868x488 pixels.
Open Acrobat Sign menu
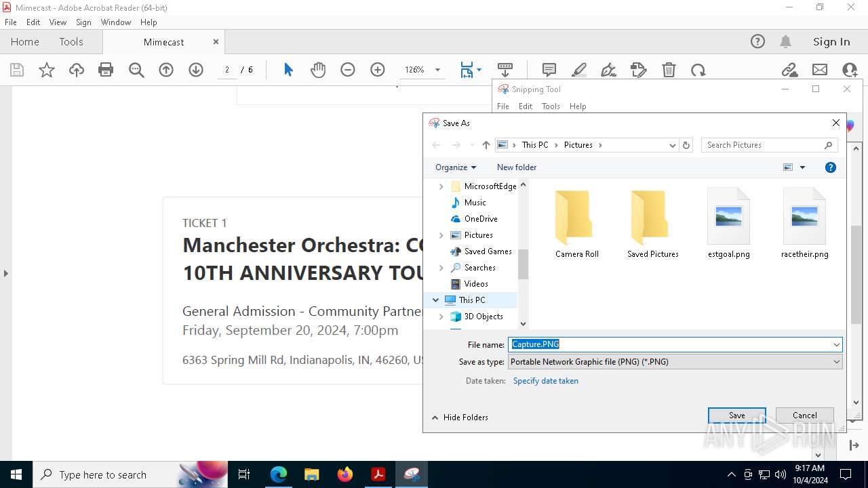pos(84,22)
